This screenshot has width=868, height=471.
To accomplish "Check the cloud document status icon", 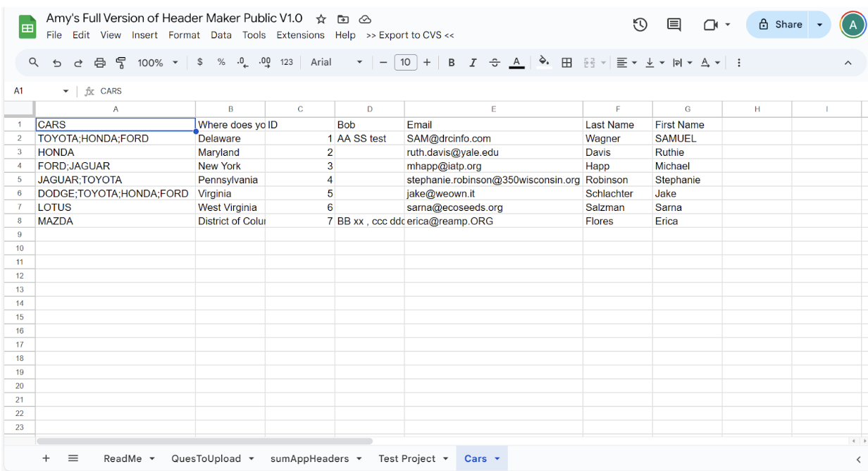I will (x=365, y=19).
